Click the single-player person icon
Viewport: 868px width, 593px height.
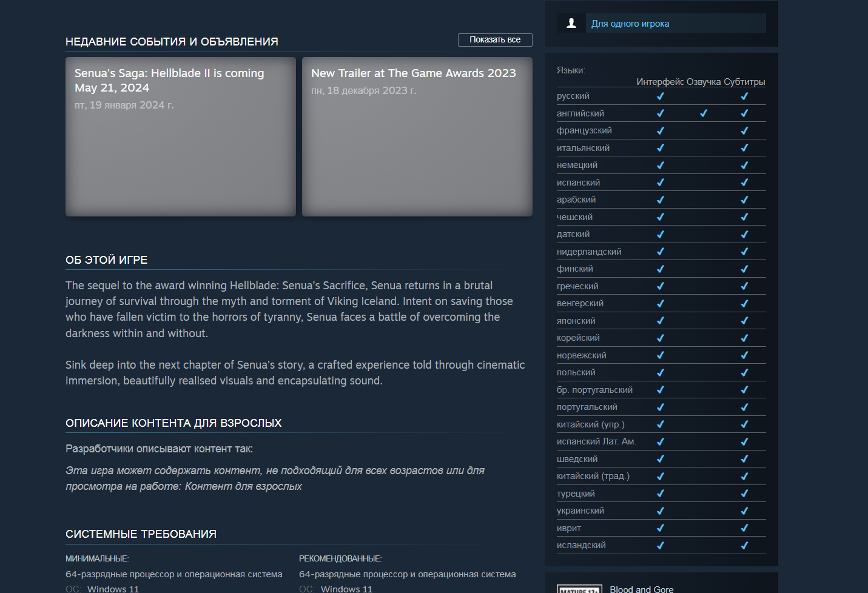[571, 24]
